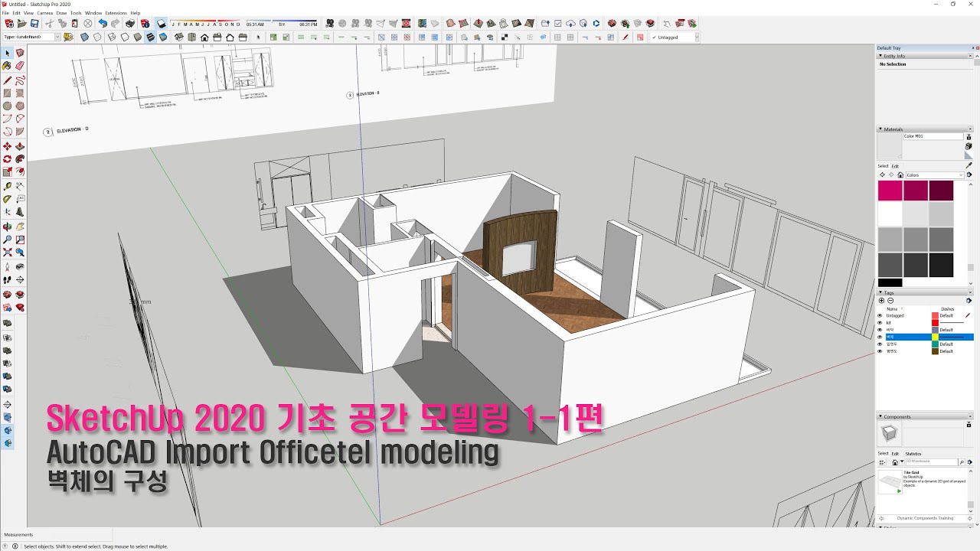980x551 pixels.
Task: Collapse the Entity Info panel
Action: (x=880, y=56)
